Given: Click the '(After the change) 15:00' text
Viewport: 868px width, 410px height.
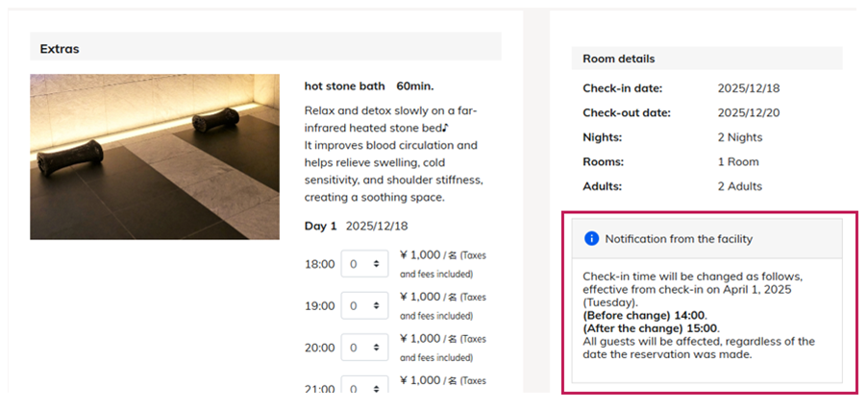Looking at the screenshot, I should tap(651, 328).
